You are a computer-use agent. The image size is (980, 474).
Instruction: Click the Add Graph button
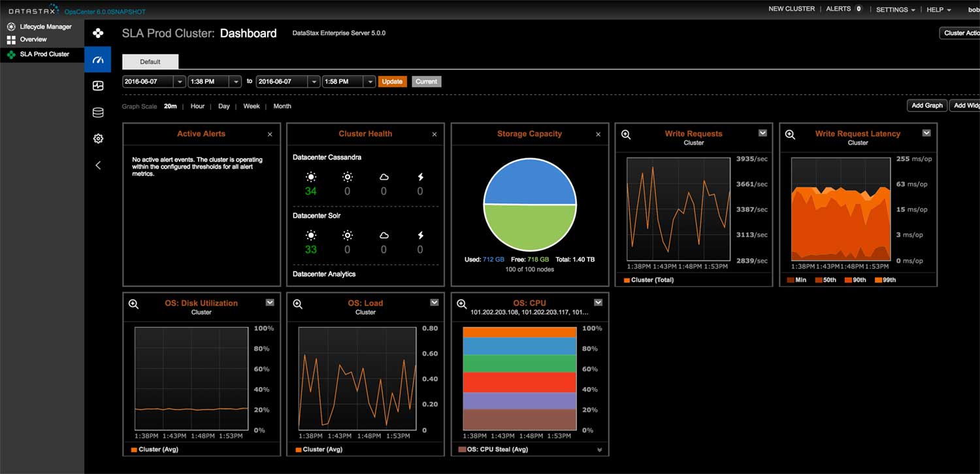927,105
